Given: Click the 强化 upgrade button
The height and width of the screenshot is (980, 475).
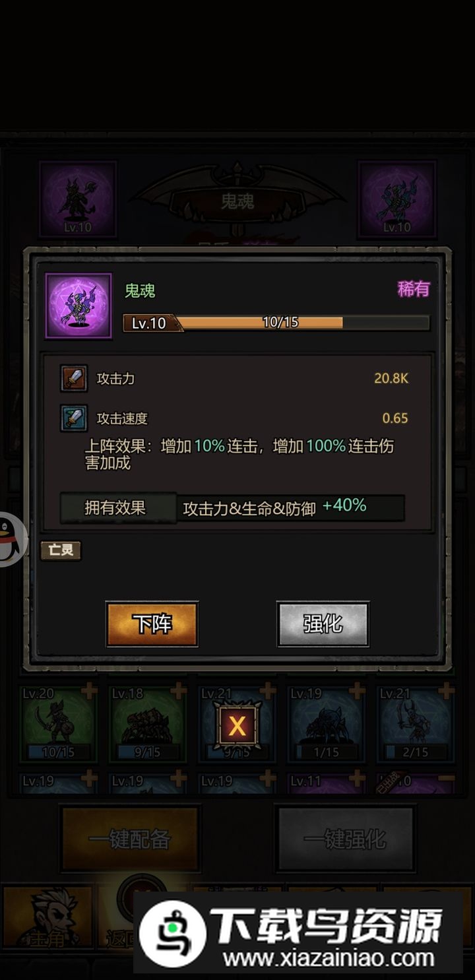Looking at the screenshot, I should [323, 624].
